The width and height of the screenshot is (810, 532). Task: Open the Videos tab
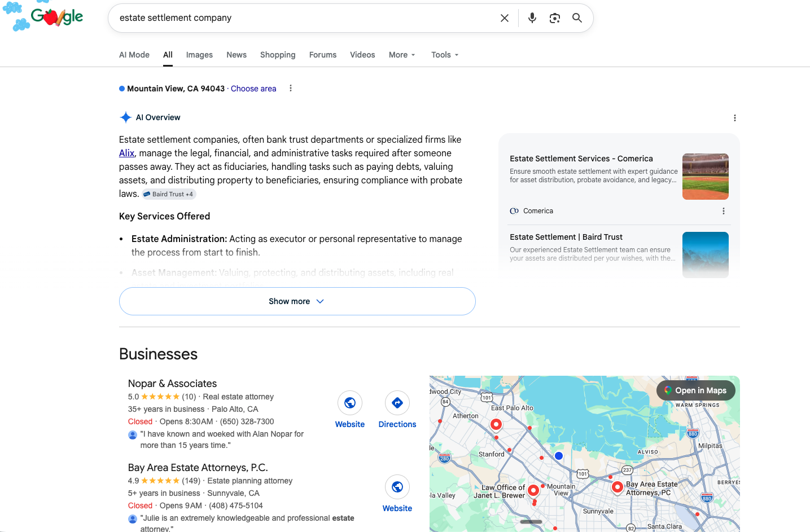(362, 55)
